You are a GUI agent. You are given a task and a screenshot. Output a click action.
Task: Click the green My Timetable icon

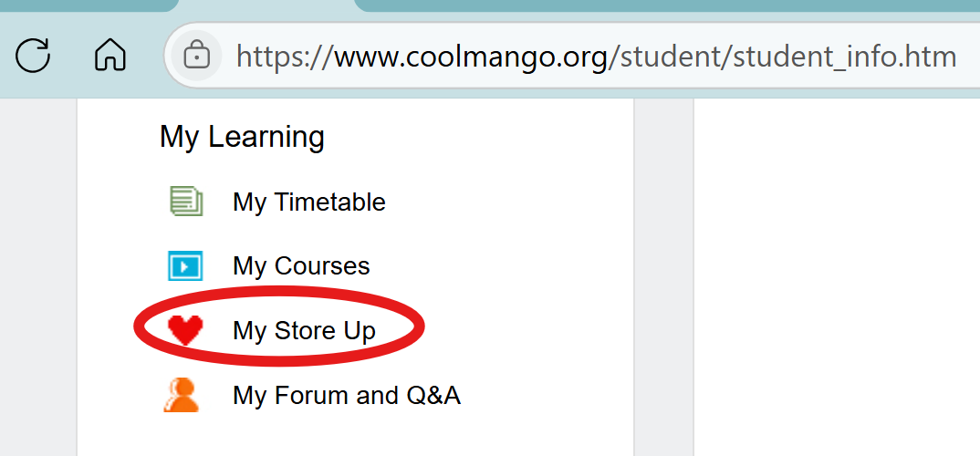(x=186, y=202)
